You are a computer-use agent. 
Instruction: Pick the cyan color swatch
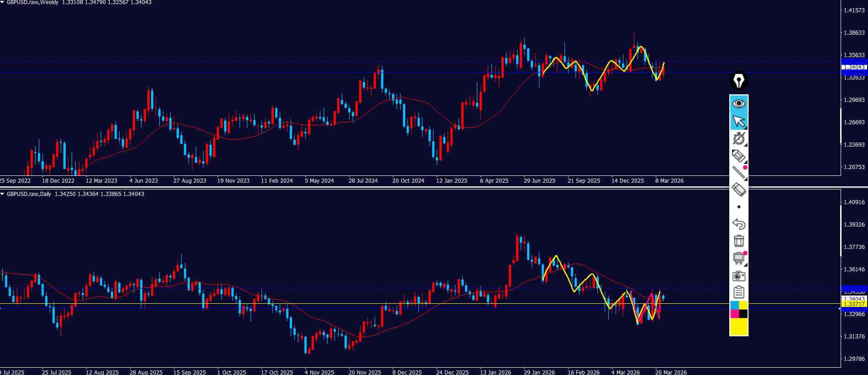[x=734, y=305]
